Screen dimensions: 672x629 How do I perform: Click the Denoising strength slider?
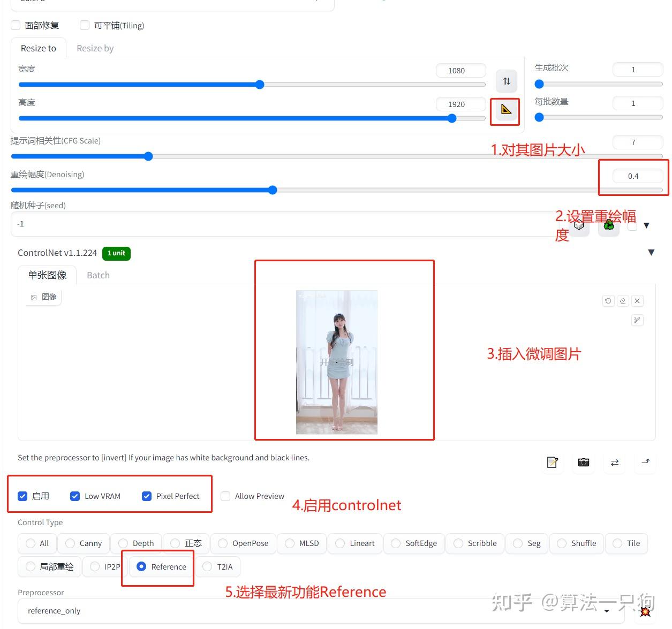coord(273,190)
